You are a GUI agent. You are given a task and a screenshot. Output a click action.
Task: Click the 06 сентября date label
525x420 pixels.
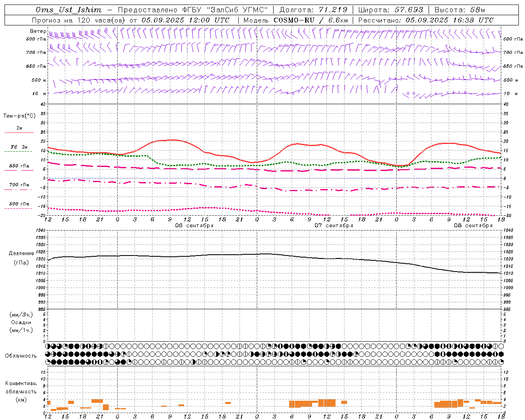click(x=194, y=226)
